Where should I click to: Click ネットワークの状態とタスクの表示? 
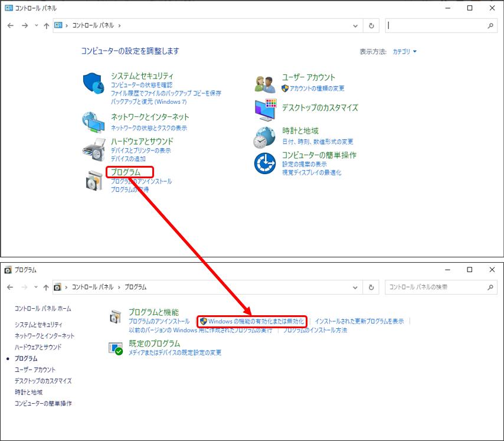tap(149, 128)
